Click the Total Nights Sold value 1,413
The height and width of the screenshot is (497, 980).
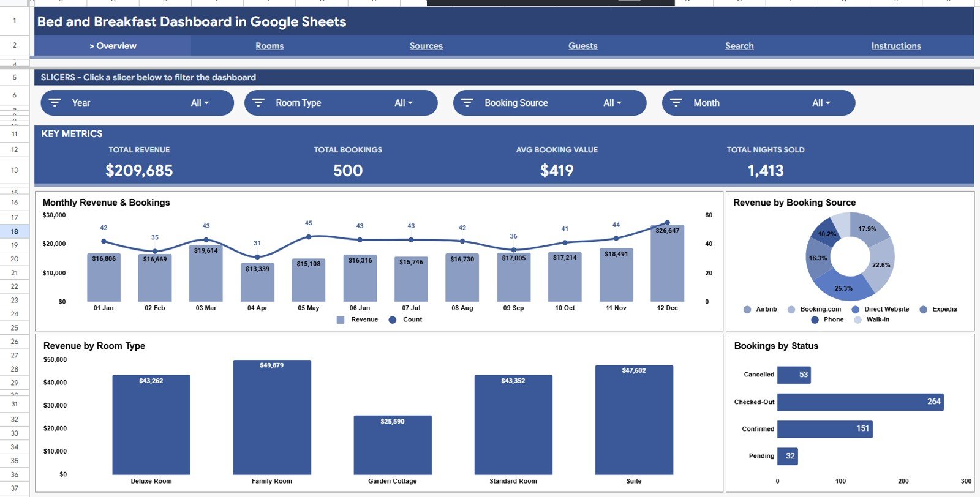coord(766,171)
